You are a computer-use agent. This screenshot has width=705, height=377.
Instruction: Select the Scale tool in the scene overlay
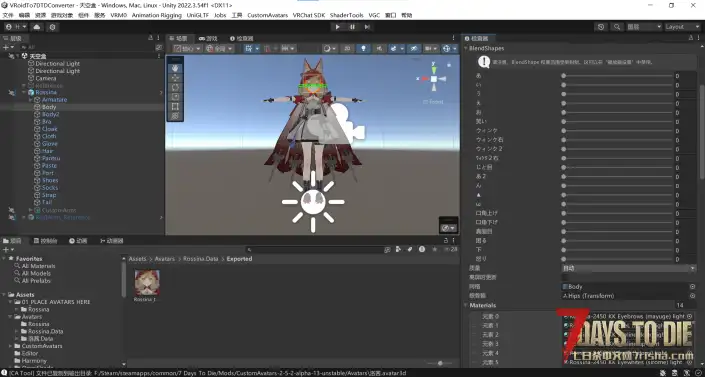click(175, 97)
